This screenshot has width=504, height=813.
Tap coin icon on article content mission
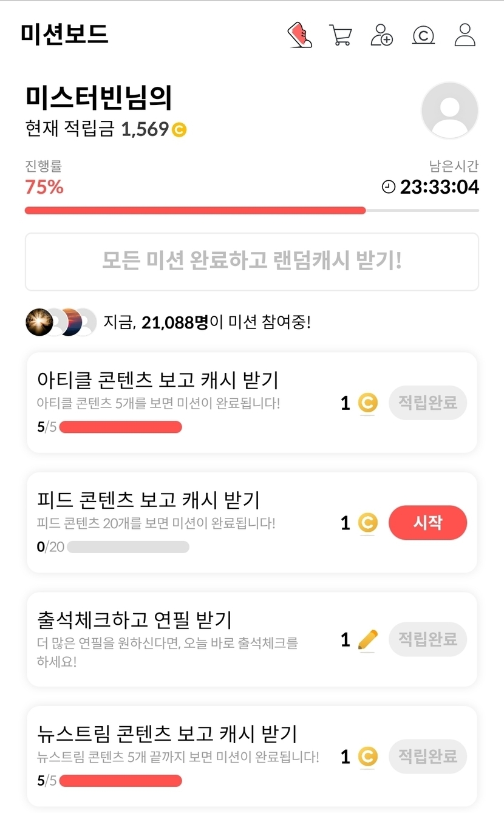coord(367,403)
